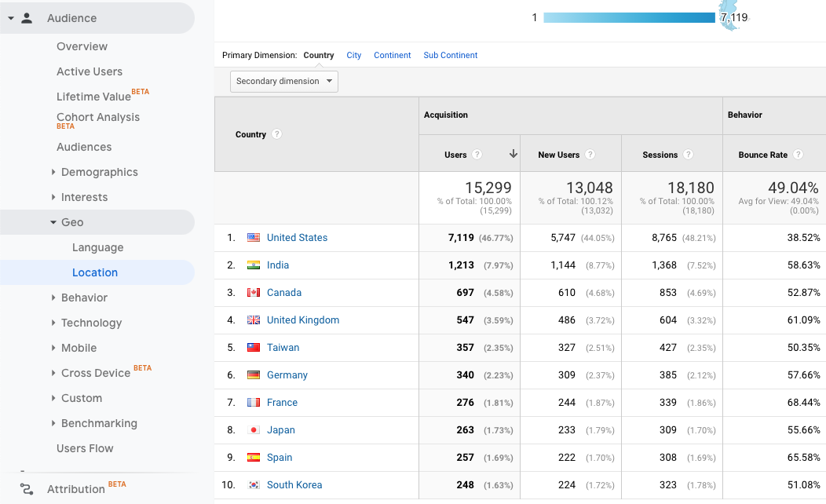Viewport: 826px width, 504px height.
Task: Click the India flag icon
Action: tap(254, 265)
